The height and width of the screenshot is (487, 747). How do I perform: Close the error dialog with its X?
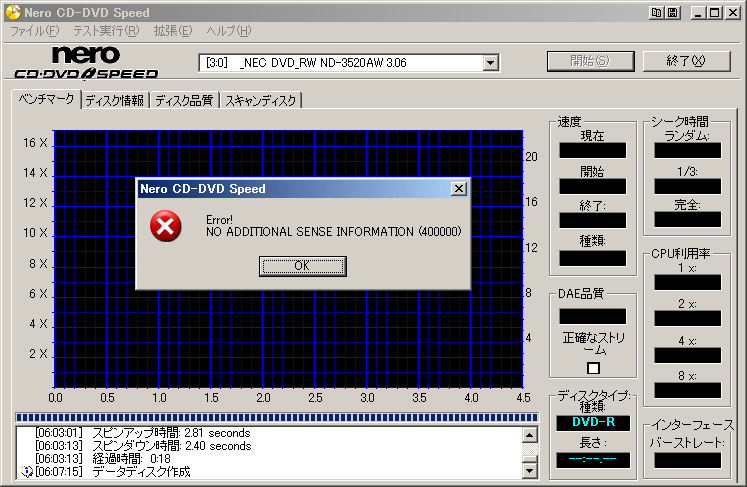pos(458,188)
